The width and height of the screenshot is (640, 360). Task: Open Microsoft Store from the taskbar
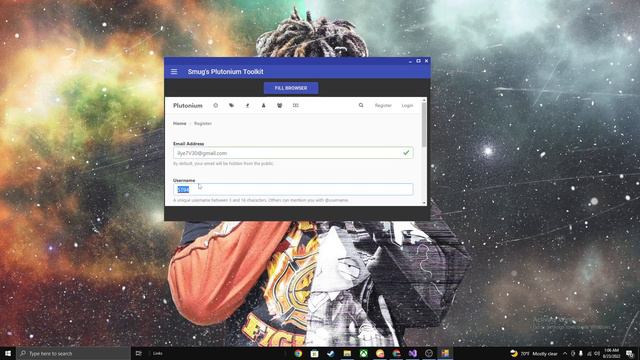[314, 353]
